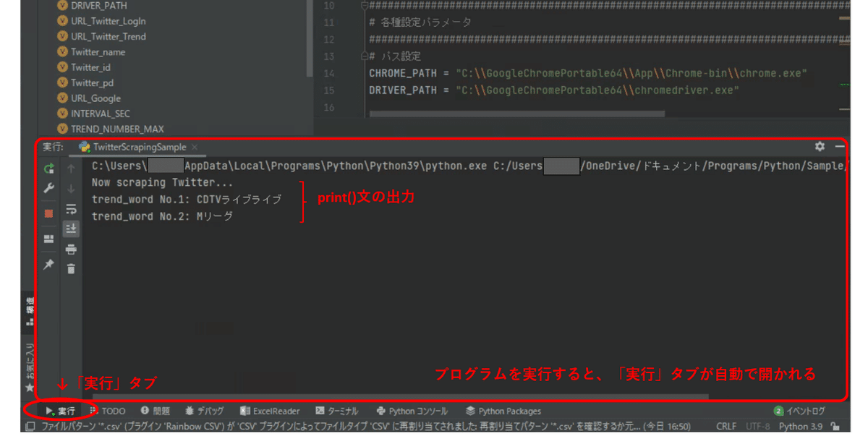868x444 pixels.
Task: Open the デバッグ debug tab
Action: [x=205, y=411]
